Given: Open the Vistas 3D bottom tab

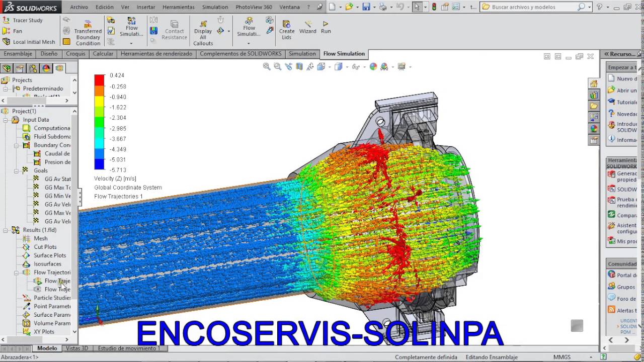Looking at the screenshot, I should [77, 348].
